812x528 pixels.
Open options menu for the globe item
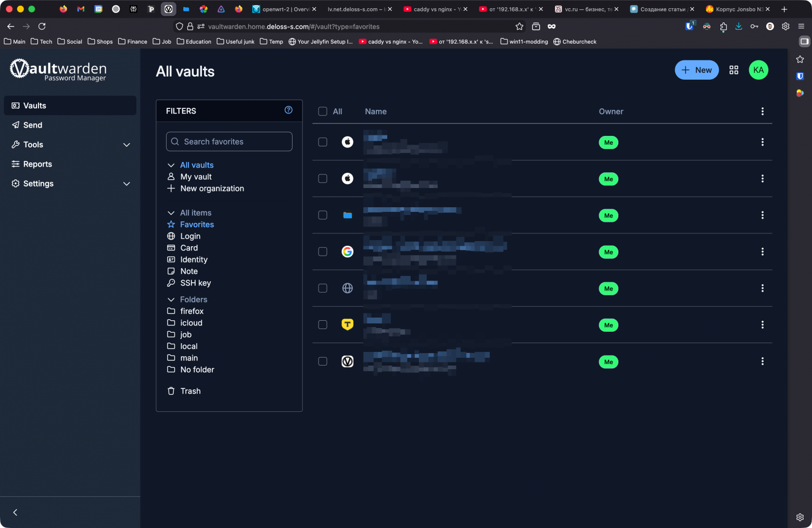point(763,288)
